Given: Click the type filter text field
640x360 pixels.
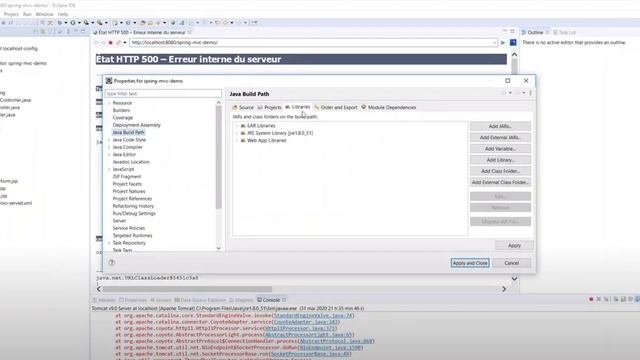Looking at the screenshot, I should [163, 93].
